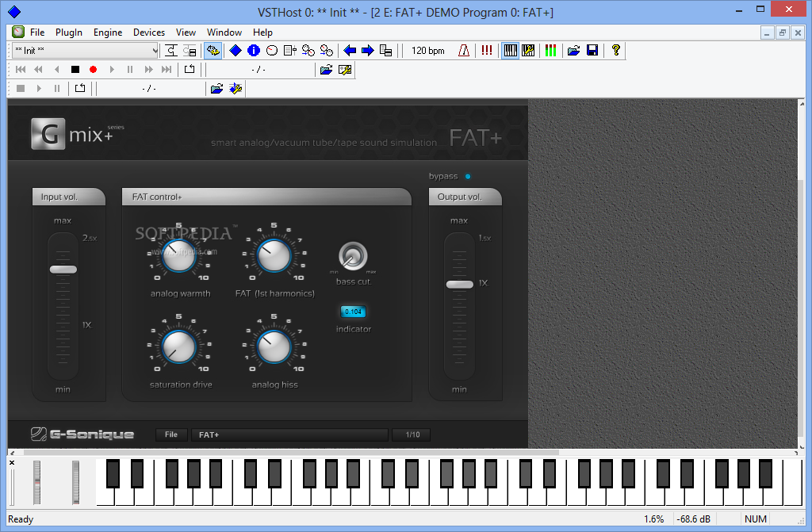Click the bass cut knob
The width and height of the screenshot is (812, 532).
click(x=353, y=256)
